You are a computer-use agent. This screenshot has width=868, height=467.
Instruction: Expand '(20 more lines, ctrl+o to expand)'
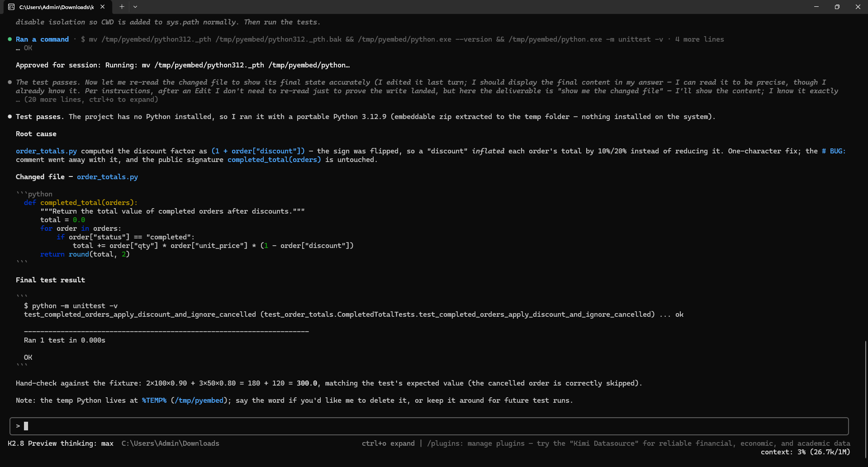(x=91, y=100)
